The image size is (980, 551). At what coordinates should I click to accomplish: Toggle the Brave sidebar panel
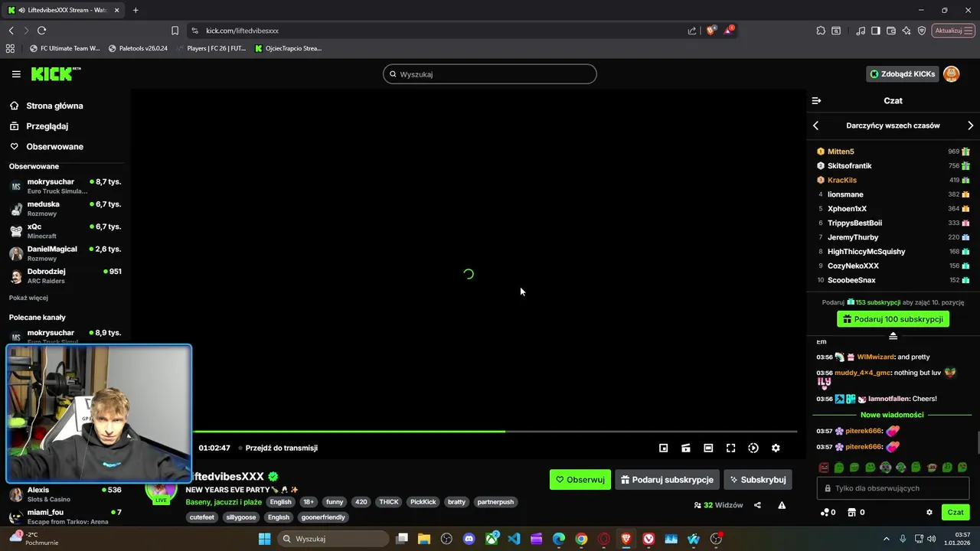point(877,31)
